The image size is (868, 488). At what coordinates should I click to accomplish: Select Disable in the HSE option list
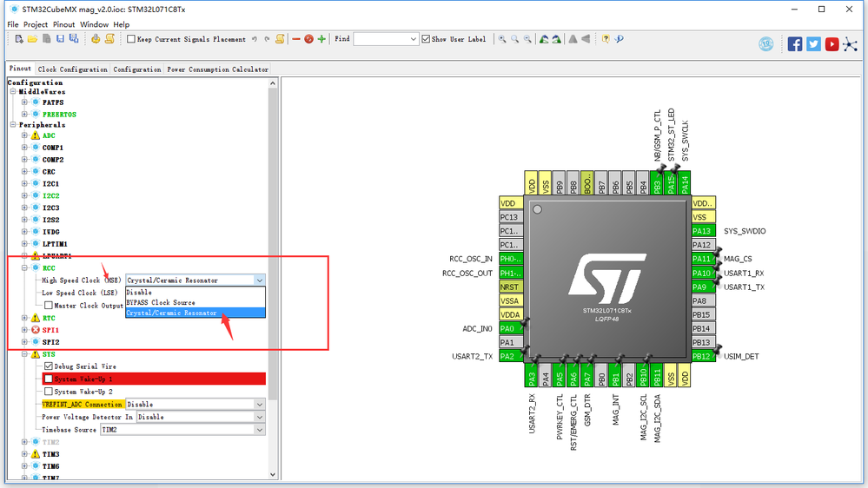coord(195,292)
